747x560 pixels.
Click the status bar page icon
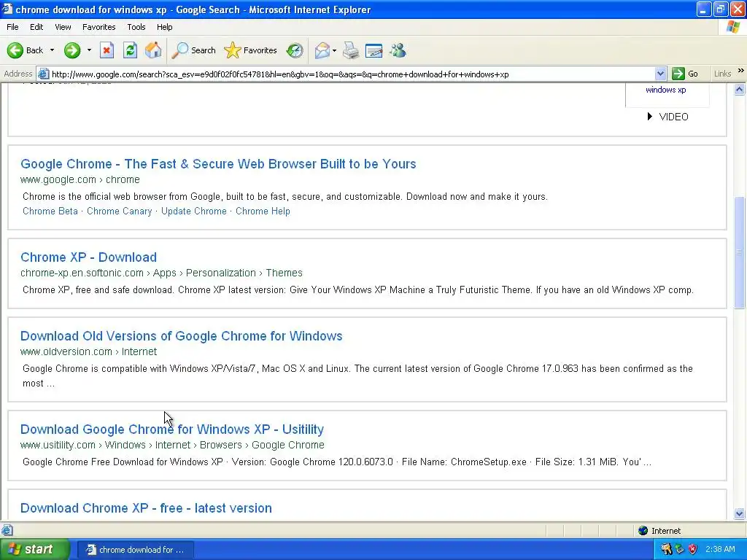pos(7,530)
